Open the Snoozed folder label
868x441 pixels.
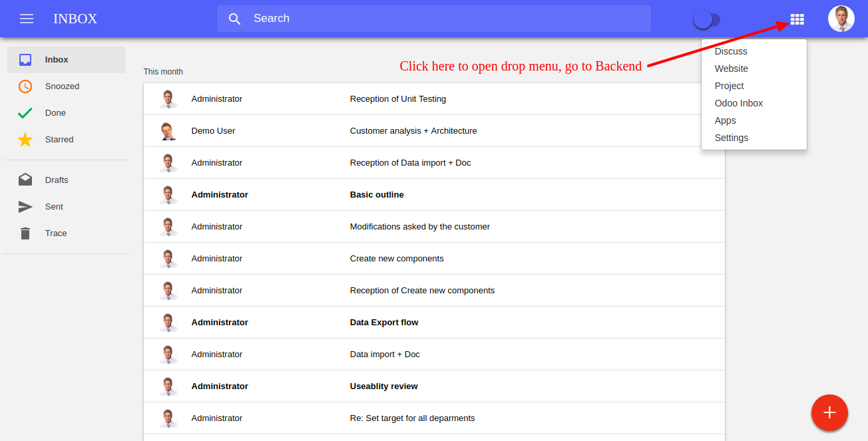coord(62,86)
